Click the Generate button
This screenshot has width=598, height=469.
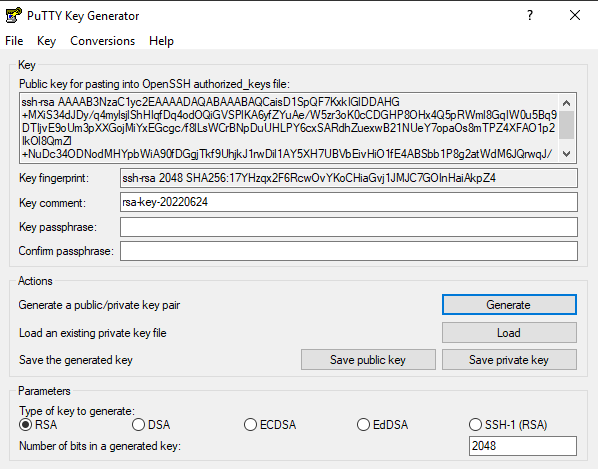click(509, 305)
